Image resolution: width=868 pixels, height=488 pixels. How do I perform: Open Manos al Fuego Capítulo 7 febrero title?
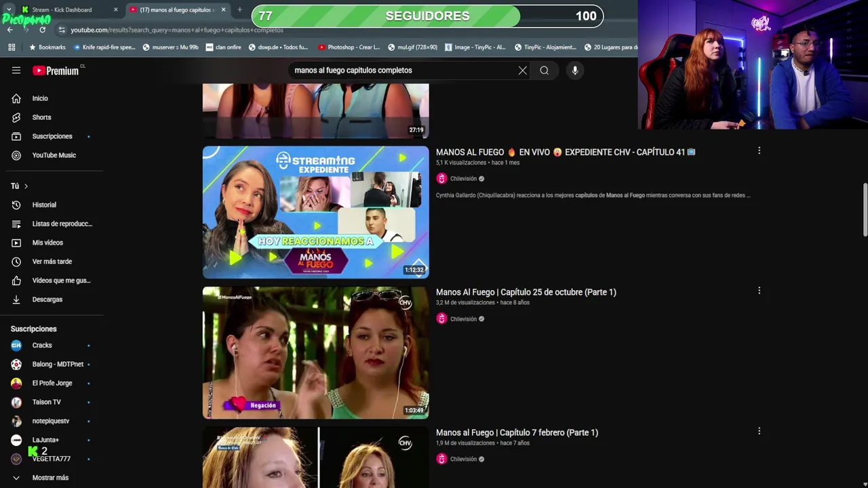tap(517, 432)
